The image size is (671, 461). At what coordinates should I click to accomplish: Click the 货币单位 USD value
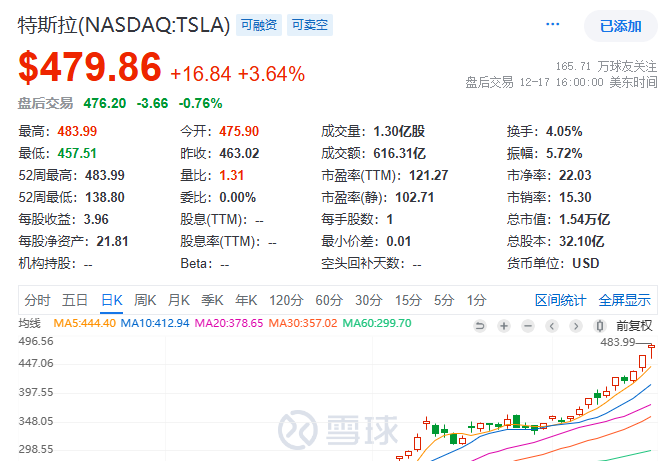point(585,263)
